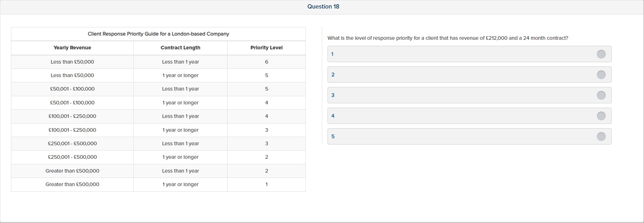644x223 pixels.
Task: Click 'Less than £50,000' in the 1-year-or-longer row
Action: pos(72,75)
